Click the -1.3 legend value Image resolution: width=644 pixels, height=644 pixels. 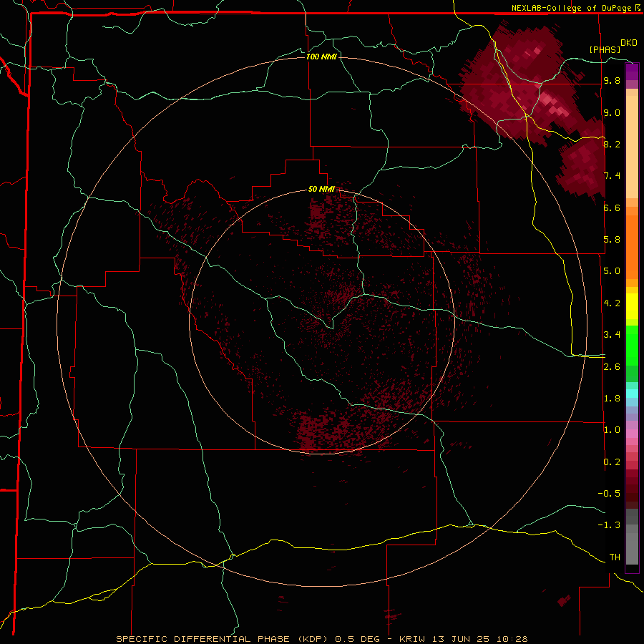pyautogui.click(x=609, y=525)
